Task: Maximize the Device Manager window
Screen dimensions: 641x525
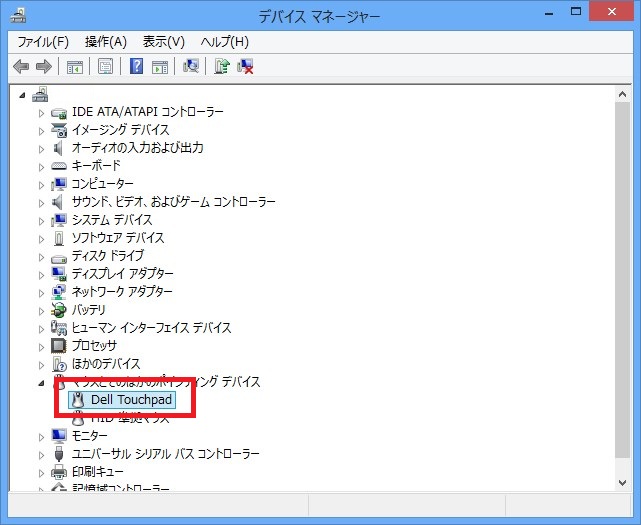Action: 576,12
